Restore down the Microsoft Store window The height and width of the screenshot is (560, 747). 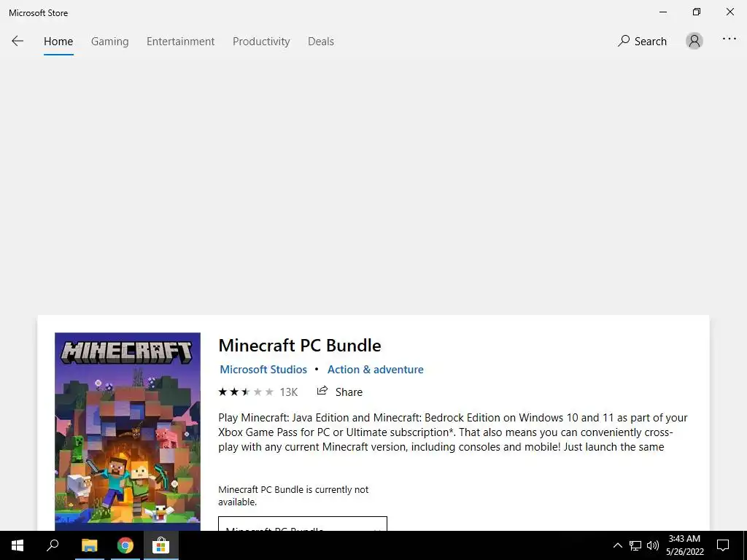coord(697,12)
